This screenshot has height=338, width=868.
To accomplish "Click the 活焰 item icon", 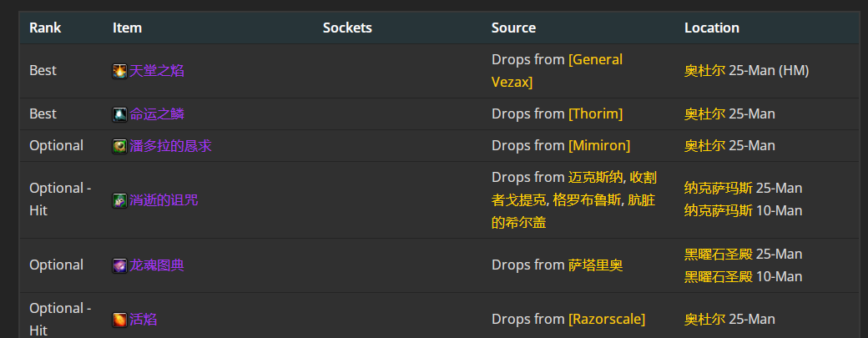I will 119,320.
